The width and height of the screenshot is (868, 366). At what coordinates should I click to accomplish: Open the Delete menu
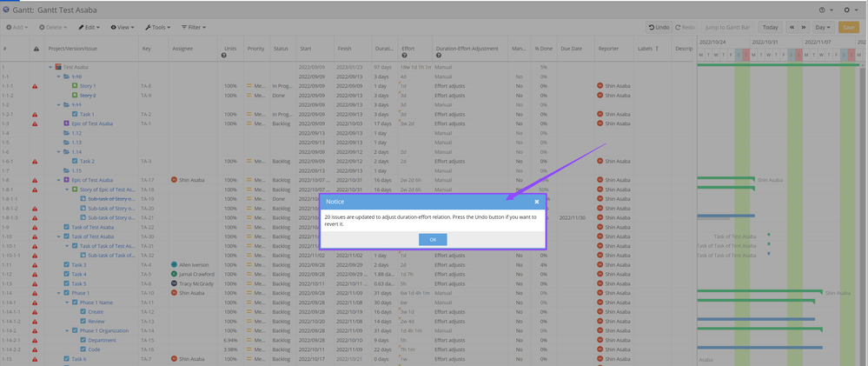coord(53,27)
